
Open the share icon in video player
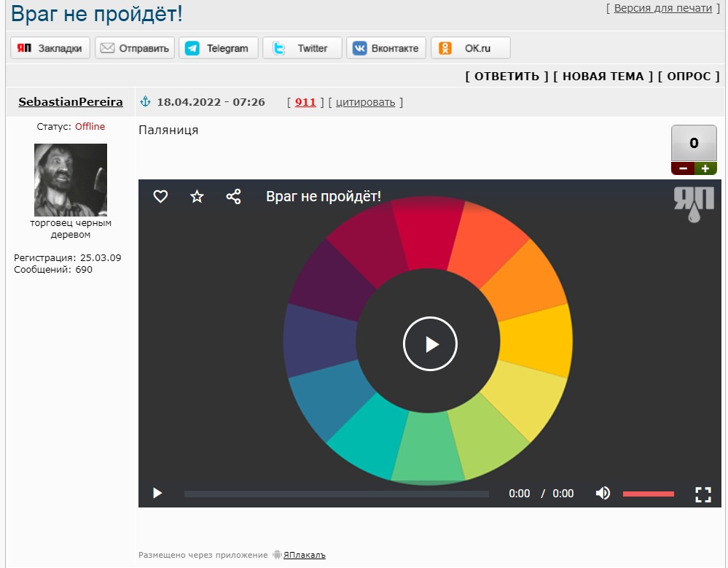point(233,196)
